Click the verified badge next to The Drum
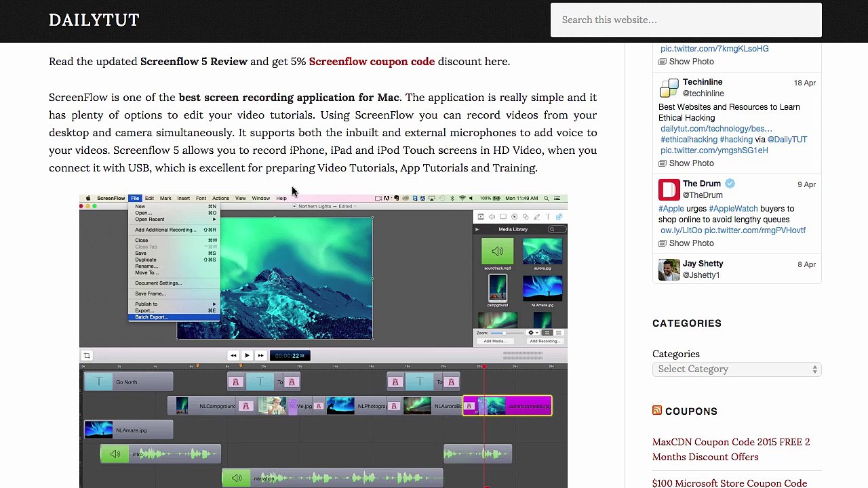This screenshot has width=868, height=488. click(730, 184)
